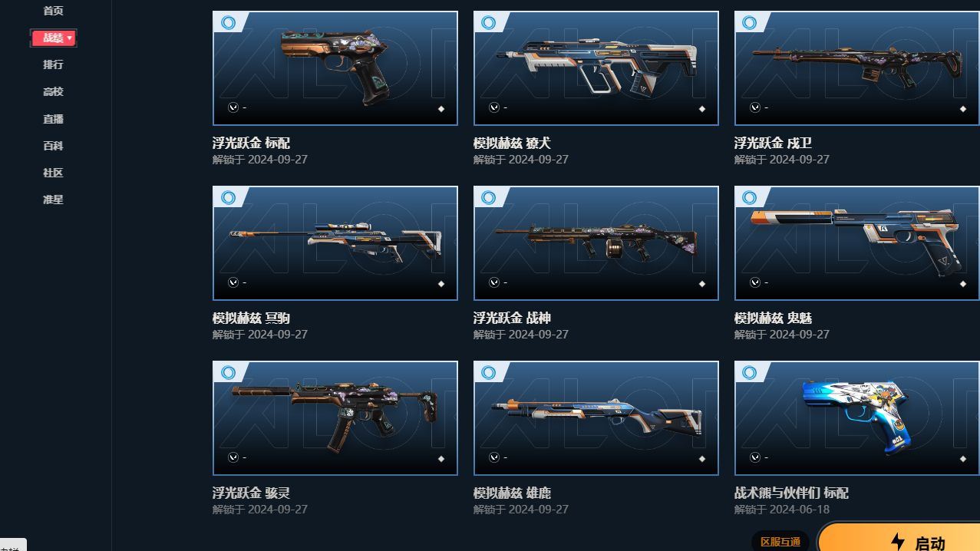
Task: Click diamond icon on 模拟赫兹 雄鹿 card
Action: 702,459
